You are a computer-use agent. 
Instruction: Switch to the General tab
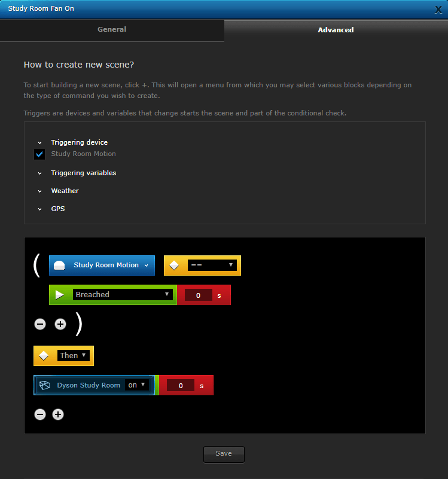pyautogui.click(x=112, y=29)
